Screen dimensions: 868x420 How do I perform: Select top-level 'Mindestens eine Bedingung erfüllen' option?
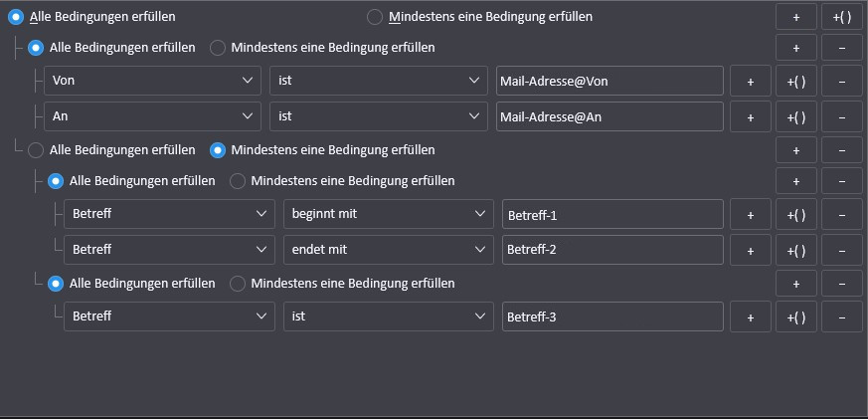[375, 17]
